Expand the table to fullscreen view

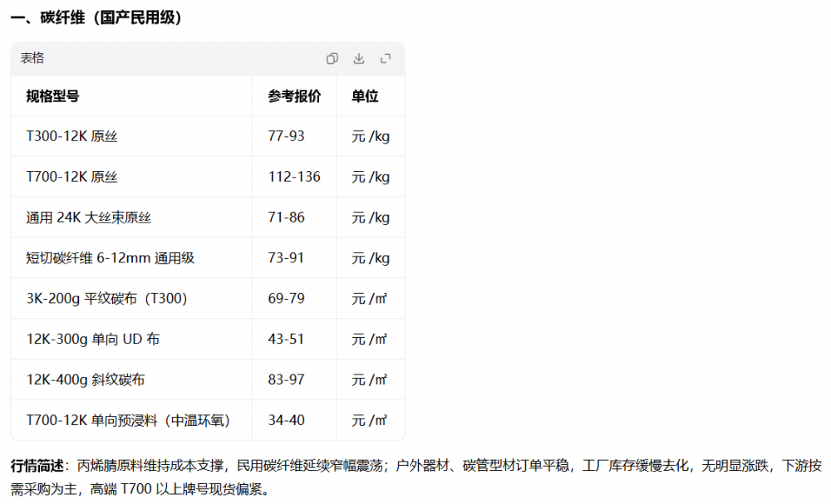386,58
